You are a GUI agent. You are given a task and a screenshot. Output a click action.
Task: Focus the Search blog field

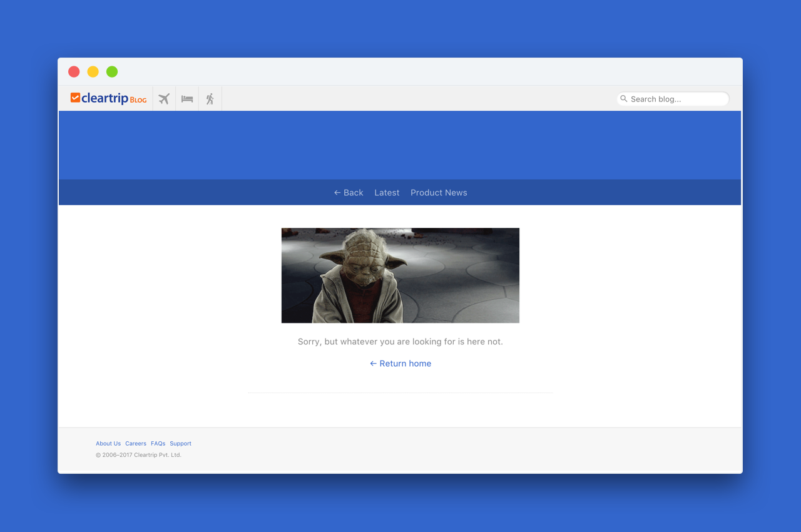pyautogui.click(x=673, y=99)
